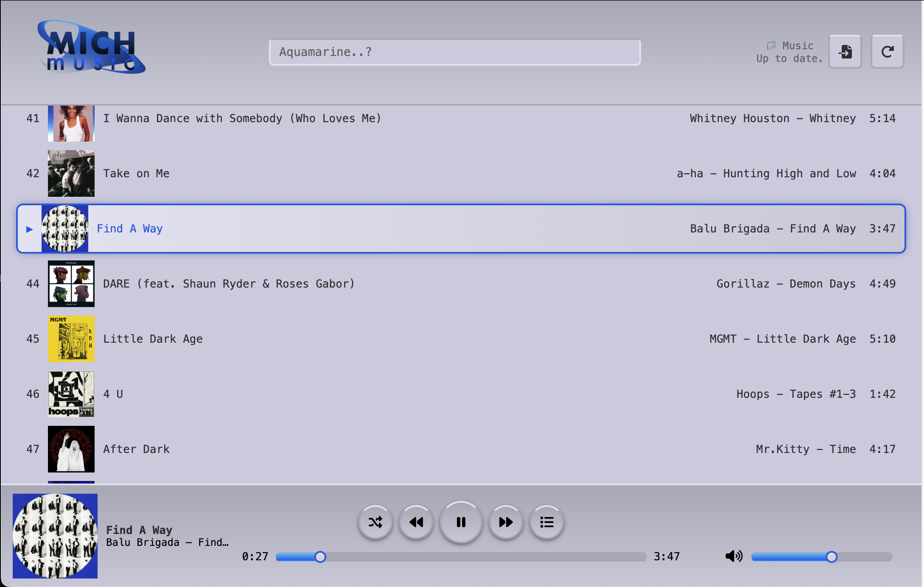Skip to previous track
924x587 pixels.
[x=416, y=522]
